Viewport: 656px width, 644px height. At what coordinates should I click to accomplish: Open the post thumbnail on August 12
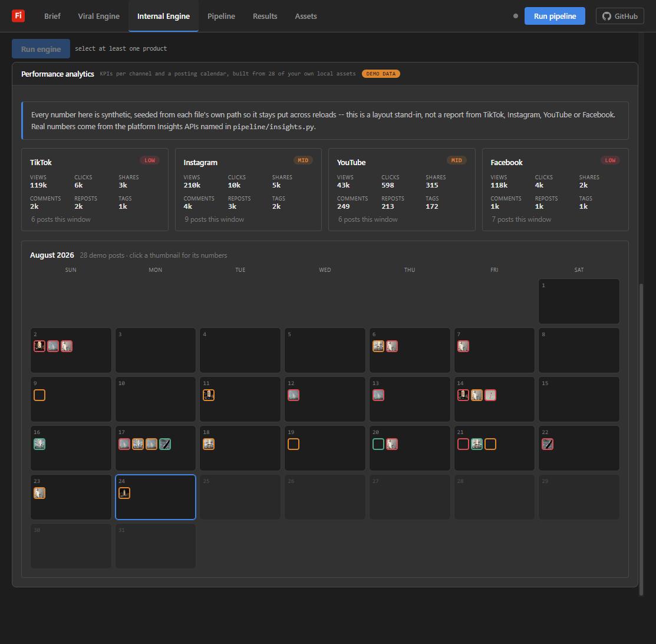(294, 395)
